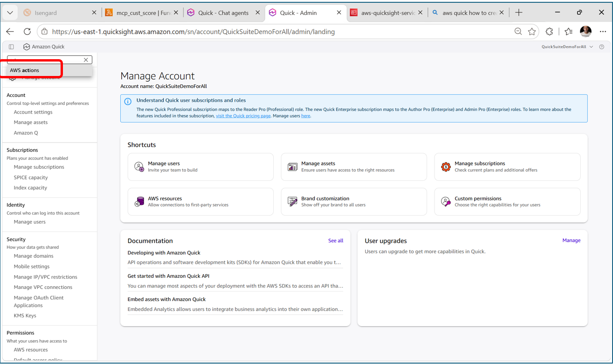Screen dimensions: 613x364
Task: Click the info icon in the blue banner
Action: [128, 102]
